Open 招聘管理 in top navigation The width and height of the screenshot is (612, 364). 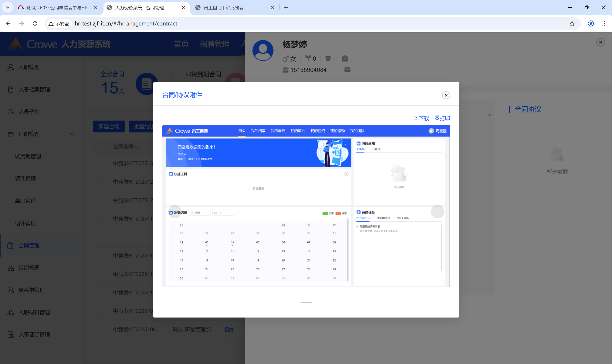pos(214,44)
